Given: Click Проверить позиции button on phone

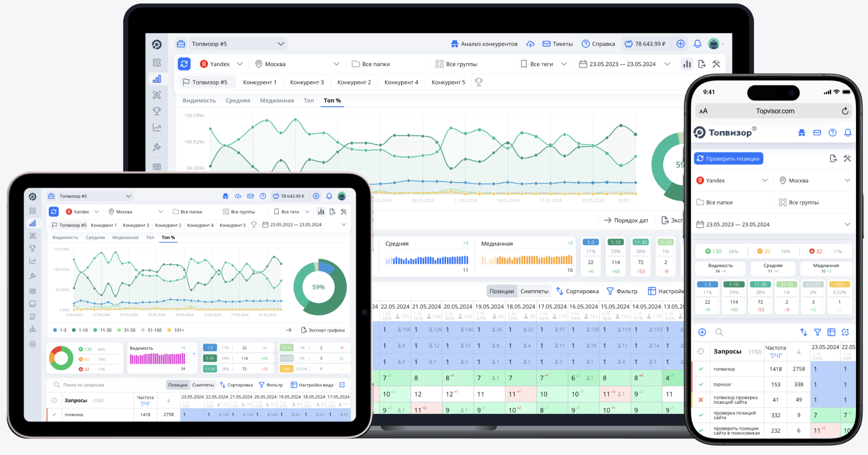Looking at the screenshot, I should pyautogui.click(x=728, y=158).
